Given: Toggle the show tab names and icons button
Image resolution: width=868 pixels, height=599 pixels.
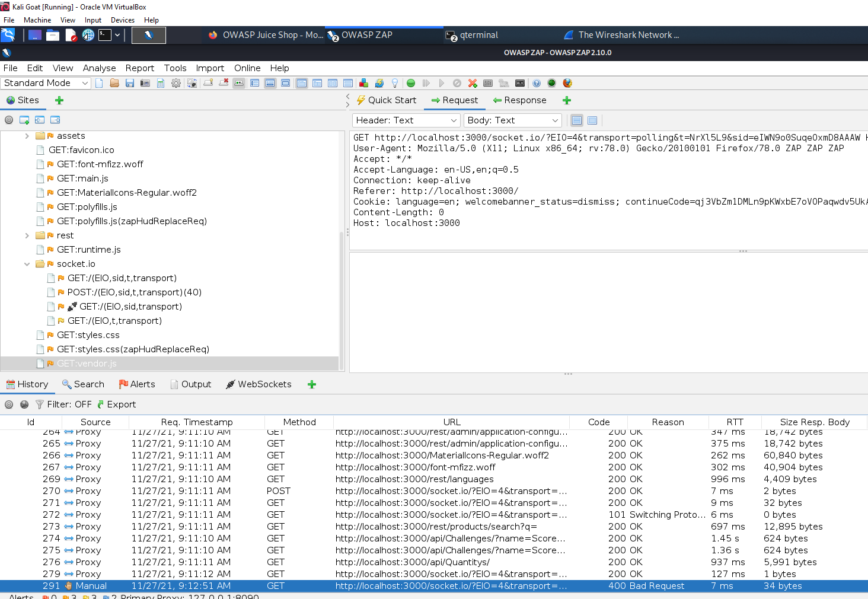Looking at the screenshot, I should [239, 83].
